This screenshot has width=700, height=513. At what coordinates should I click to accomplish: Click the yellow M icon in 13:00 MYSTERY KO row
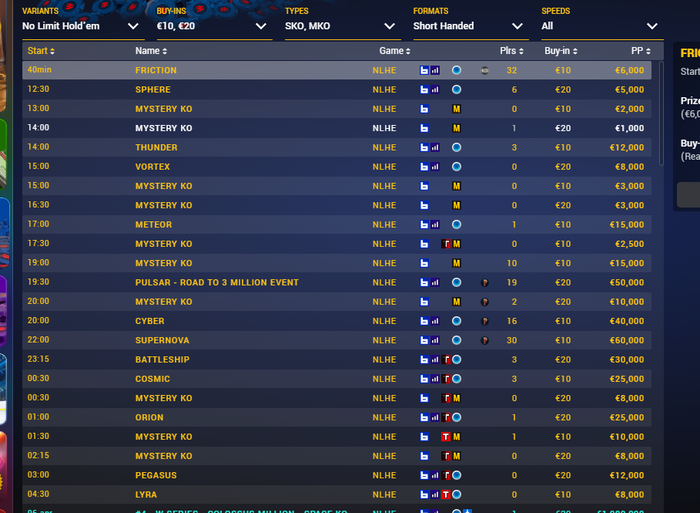click(x=456, y=109)
